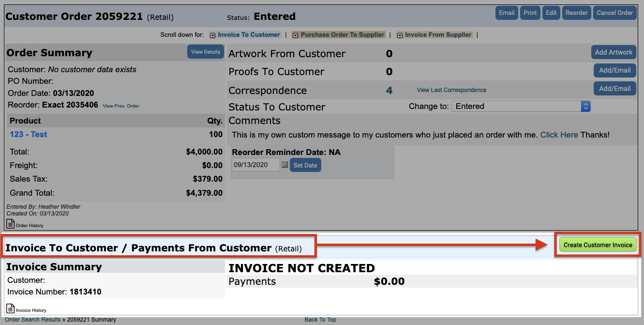Click arrow icon beside Purchase Order To Supplier
644x325 pixels.
coord(295,35)
